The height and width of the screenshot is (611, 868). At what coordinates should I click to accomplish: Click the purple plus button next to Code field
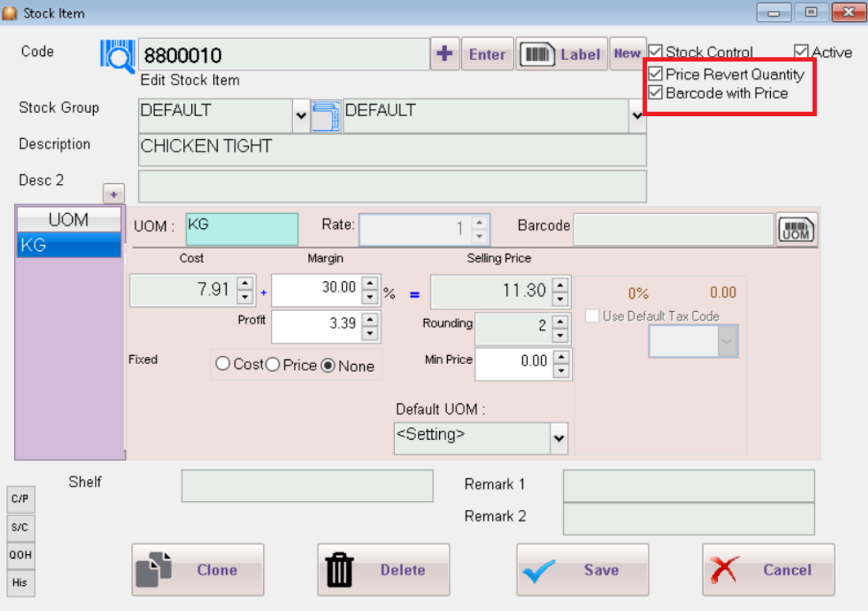(x=445, y=54)
